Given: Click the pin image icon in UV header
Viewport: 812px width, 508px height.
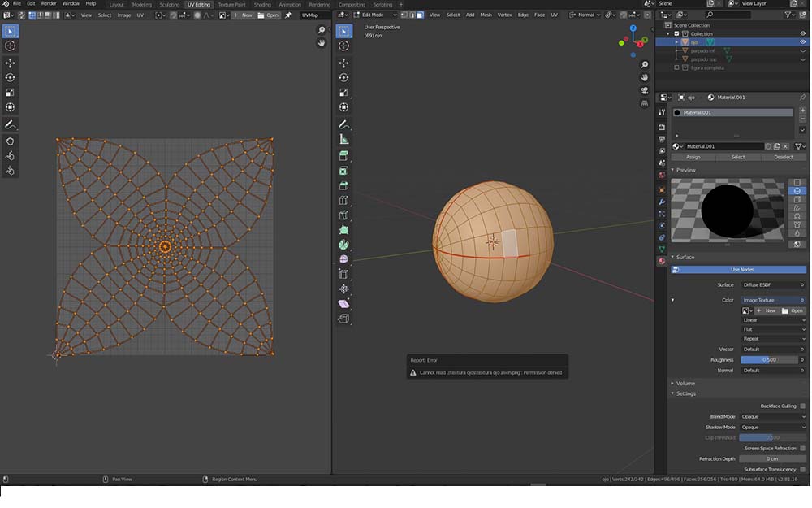Looking at the screenshot, I should (287, 15).
